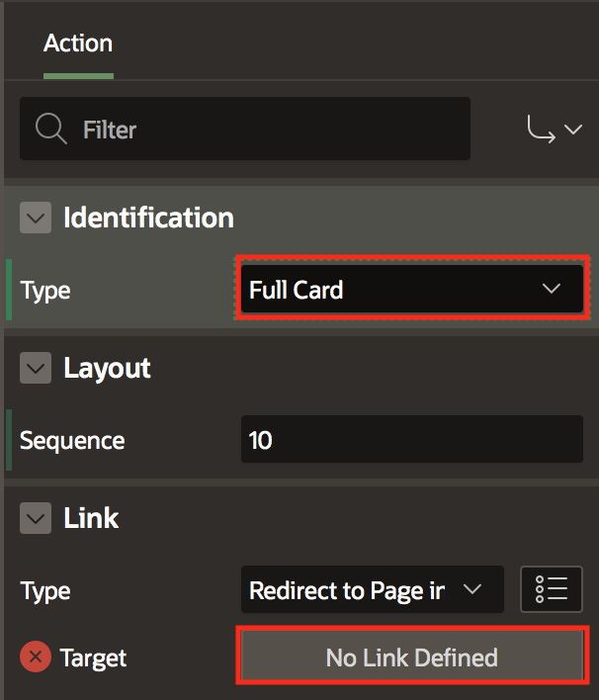Collapse the Identification section
Viewport: 599px width, 700px height.
[x=36, y=219]
